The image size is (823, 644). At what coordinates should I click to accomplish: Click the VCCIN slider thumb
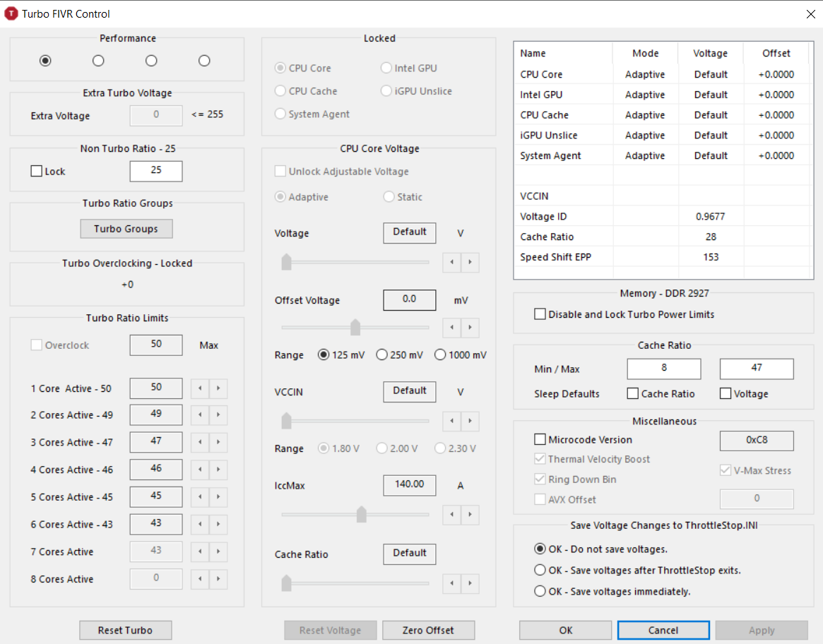pos(286,420)
